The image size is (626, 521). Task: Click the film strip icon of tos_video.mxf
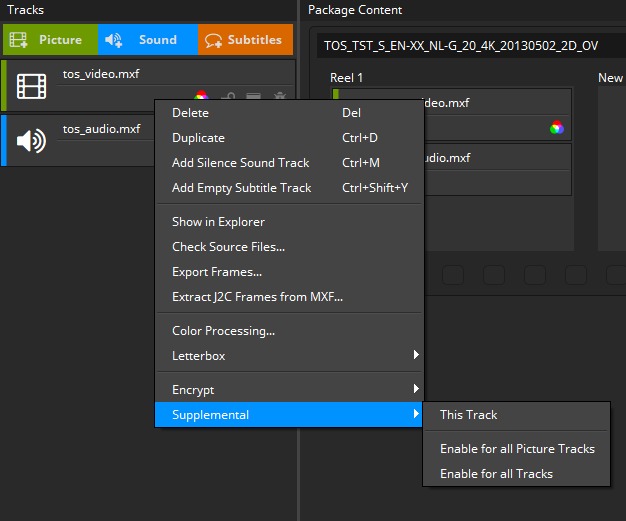click(31, 87)
